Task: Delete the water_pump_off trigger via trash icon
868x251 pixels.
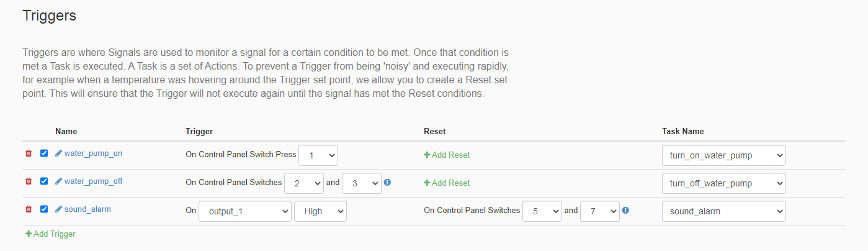Action: coord(29,181)
